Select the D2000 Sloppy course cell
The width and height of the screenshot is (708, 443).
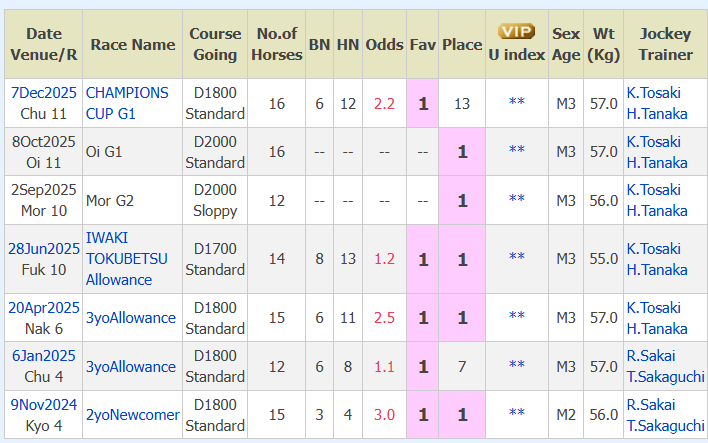tap(215, 201)
